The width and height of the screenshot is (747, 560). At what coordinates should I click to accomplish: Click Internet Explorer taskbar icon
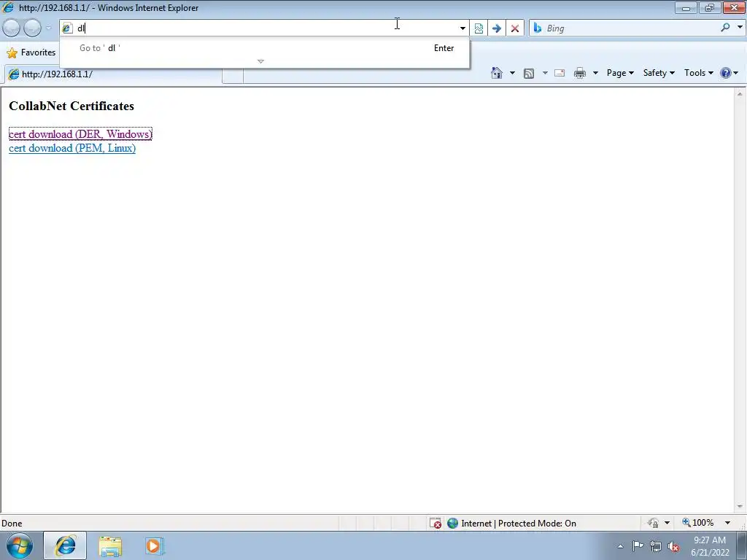(x=65, y=545)
